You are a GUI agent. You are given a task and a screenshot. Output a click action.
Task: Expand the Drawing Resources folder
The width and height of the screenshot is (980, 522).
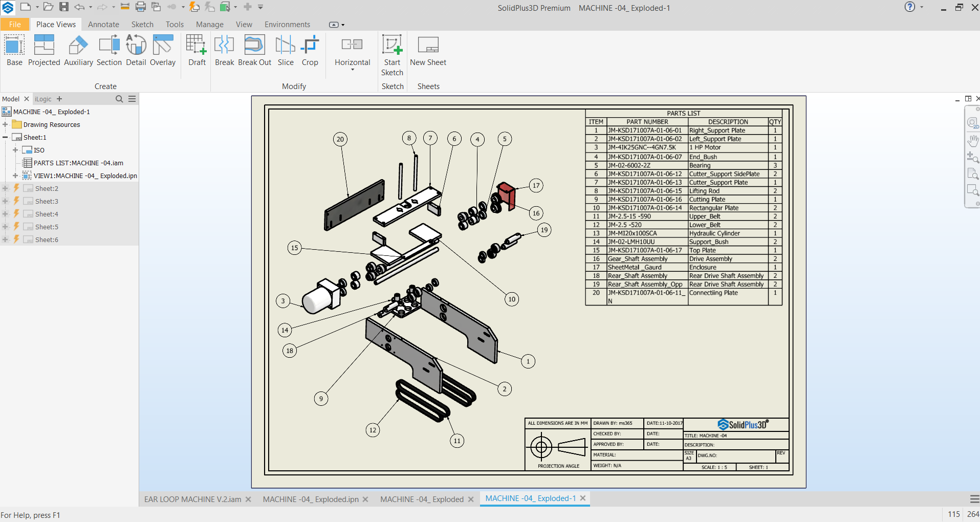click(x=5, y=124)
